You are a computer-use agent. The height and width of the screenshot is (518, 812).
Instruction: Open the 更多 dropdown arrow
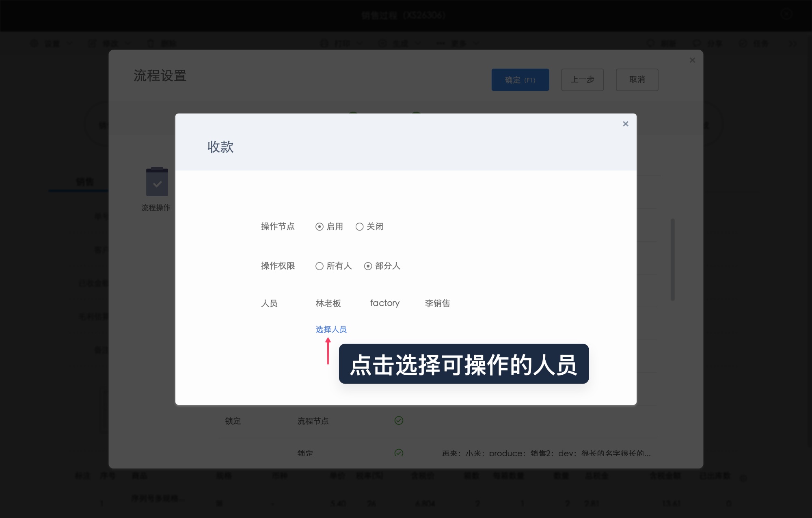pos(476,43)
